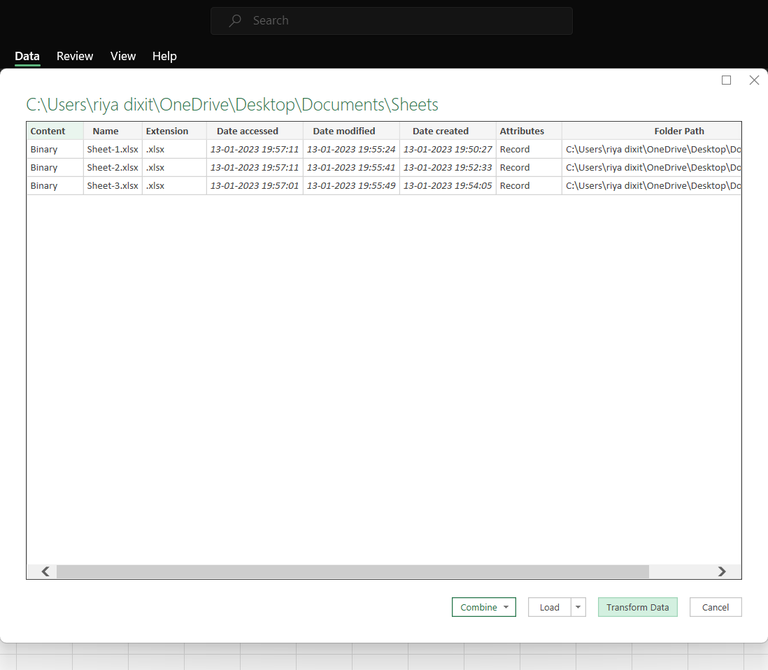Click the Sheet-2.xlsx name cell

pyautogui.click(x=113, y=168)
